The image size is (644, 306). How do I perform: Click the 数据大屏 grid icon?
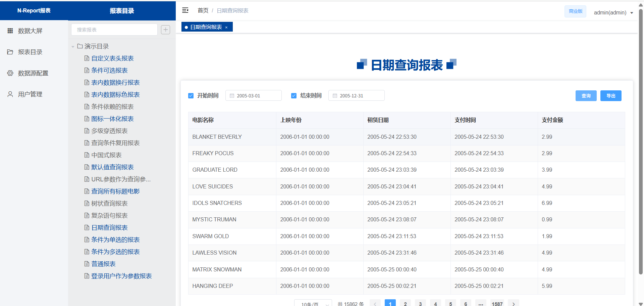pos(10,31)
